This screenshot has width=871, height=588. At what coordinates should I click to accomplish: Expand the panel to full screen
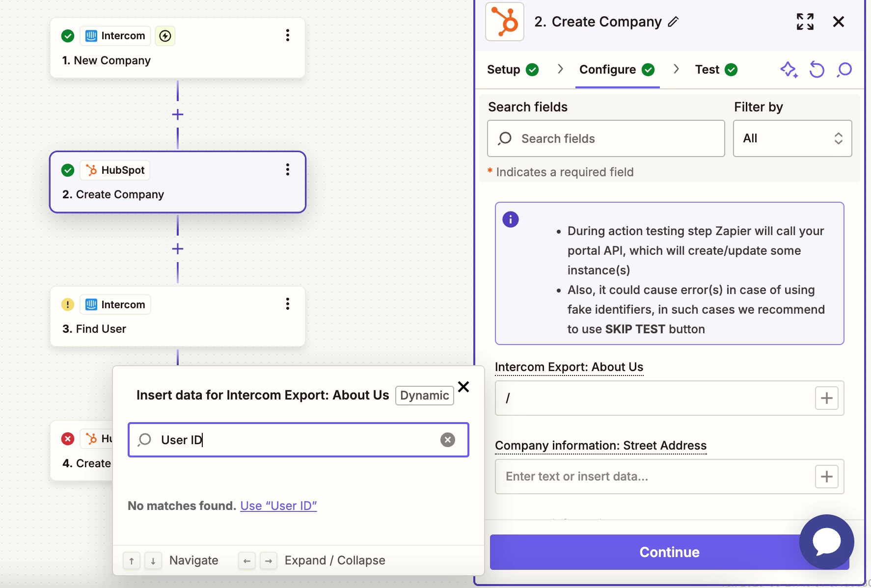(x=805, y=22)
